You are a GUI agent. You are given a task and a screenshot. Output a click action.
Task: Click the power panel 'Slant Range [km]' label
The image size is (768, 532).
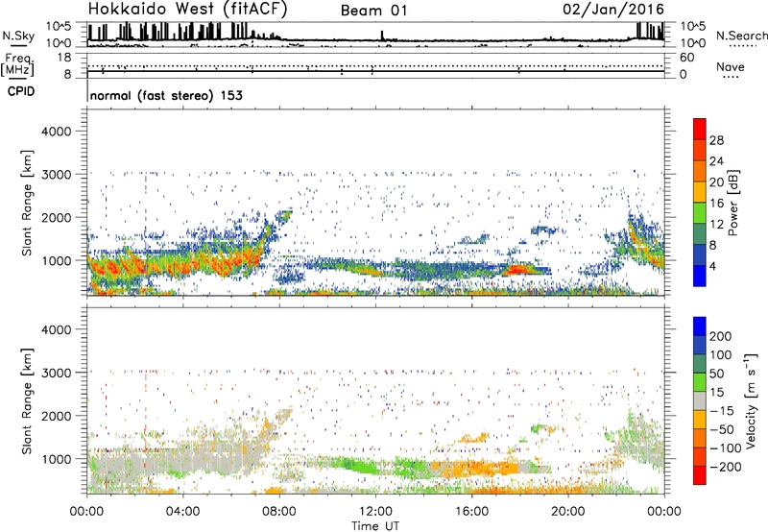click(x=27, y=203)
